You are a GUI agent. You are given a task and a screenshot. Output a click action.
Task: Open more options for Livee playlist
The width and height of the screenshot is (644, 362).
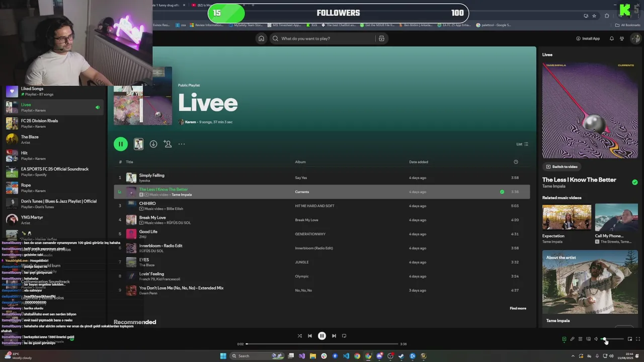pos(182,144)
